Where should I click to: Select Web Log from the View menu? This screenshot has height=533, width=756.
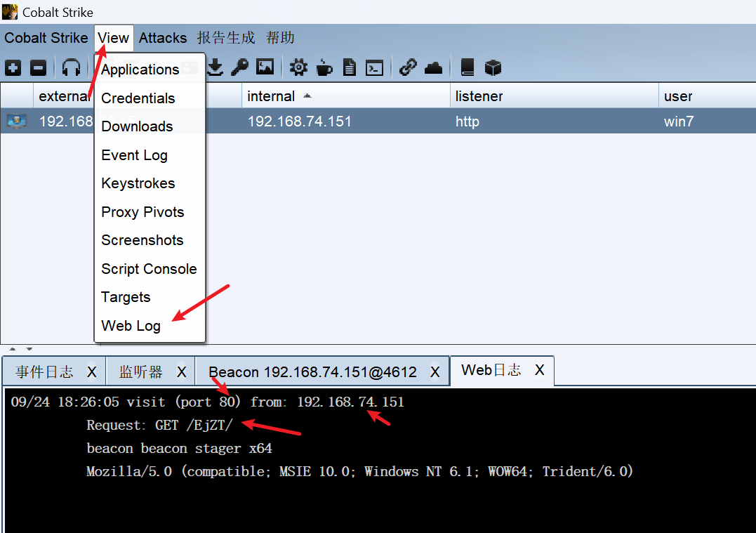(131, 326)
